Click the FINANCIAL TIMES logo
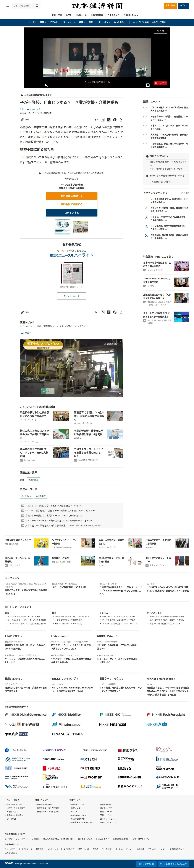Viewport: 194px width, 868px height. [x=68, y=734]
